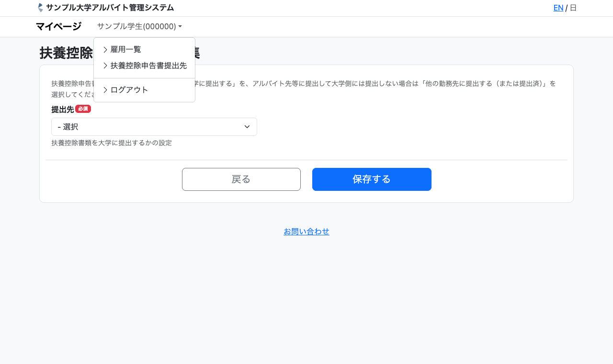Click the university logo icon in the header

40,8
